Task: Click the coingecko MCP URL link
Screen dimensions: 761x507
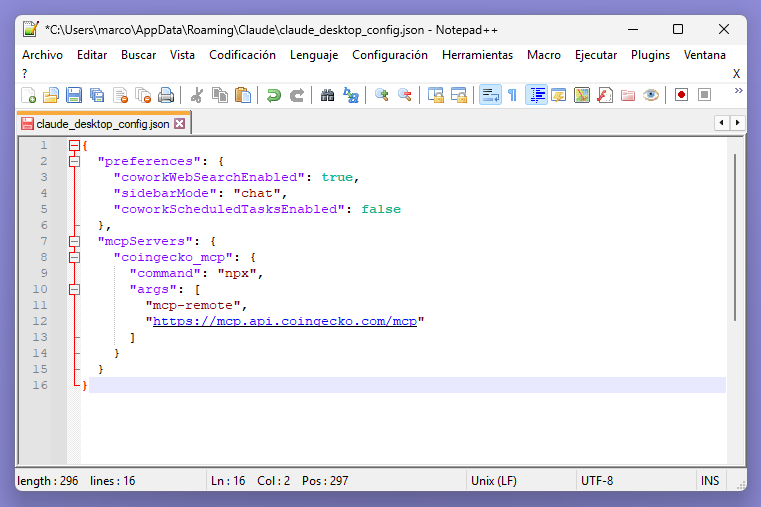Action: coord(284,321)
